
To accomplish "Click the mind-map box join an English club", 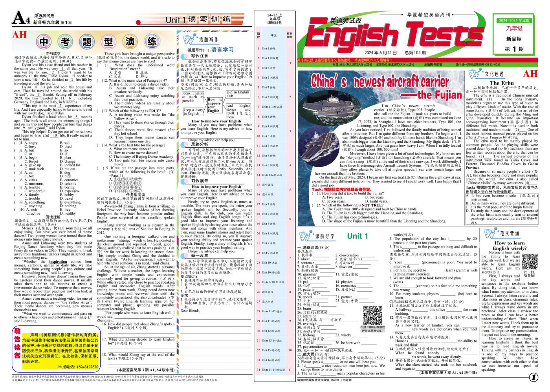I will (238, 94).
